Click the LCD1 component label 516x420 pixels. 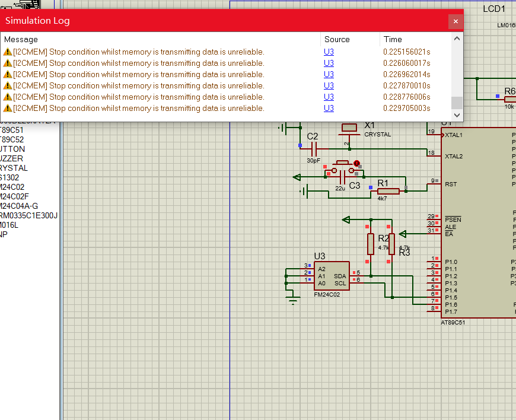tap(494, 9)
